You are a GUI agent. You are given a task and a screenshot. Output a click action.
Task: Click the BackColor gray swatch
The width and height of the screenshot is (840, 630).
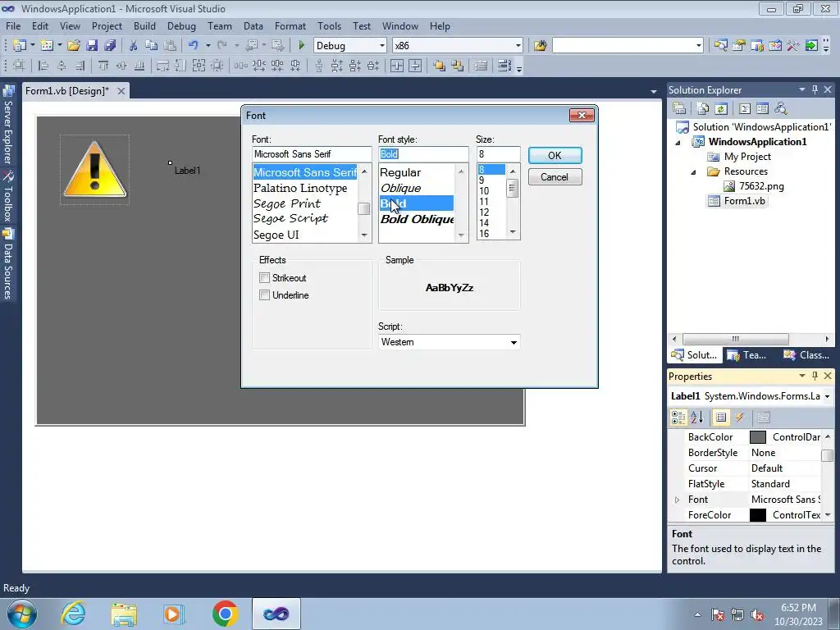coord(757,437)
